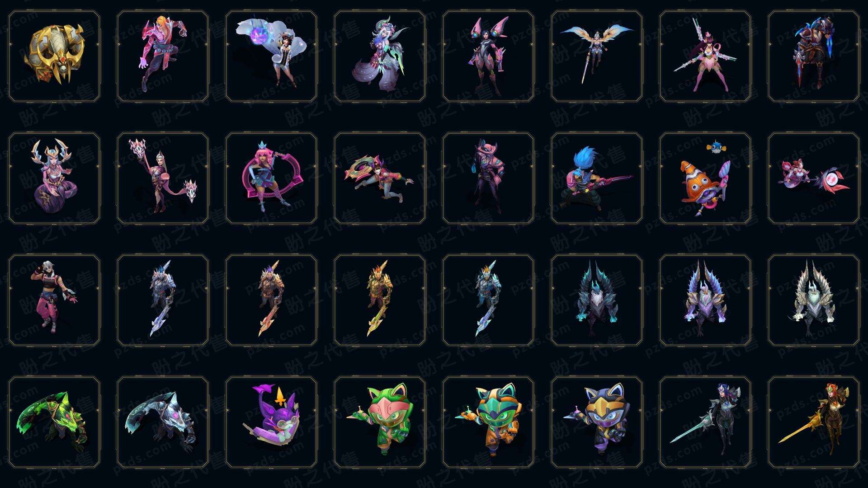Pick the dark armored knight with a silver sword
Viewport: 868px width, 488px height.
point(705,422)
